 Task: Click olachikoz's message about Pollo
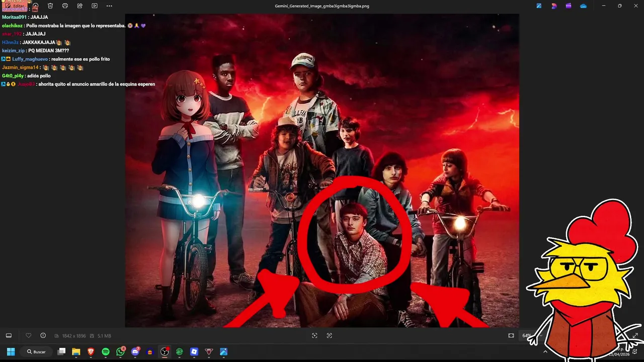[x=74, y=26]
